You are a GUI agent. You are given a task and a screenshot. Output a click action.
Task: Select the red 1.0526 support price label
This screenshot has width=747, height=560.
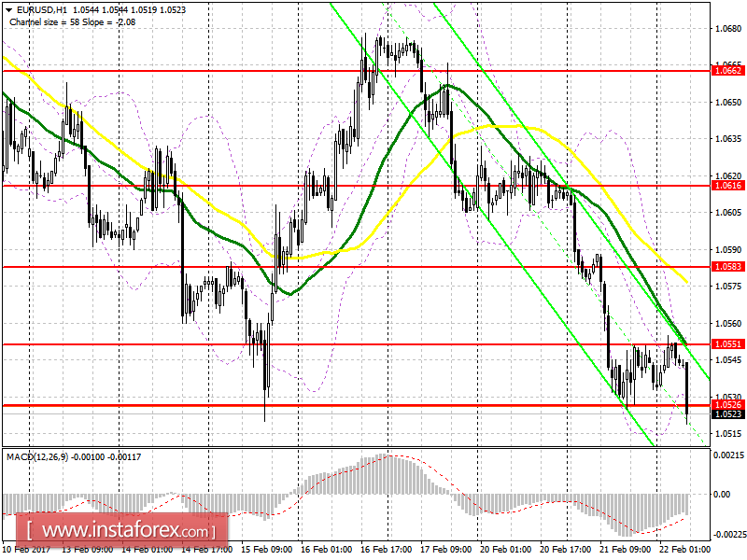727,405
